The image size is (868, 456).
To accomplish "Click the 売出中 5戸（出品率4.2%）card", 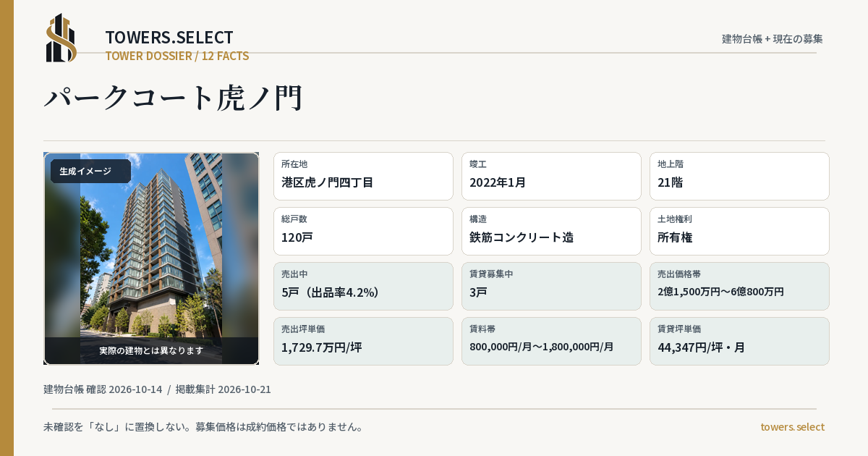I will pyautogui.click(x=363, y=286).
